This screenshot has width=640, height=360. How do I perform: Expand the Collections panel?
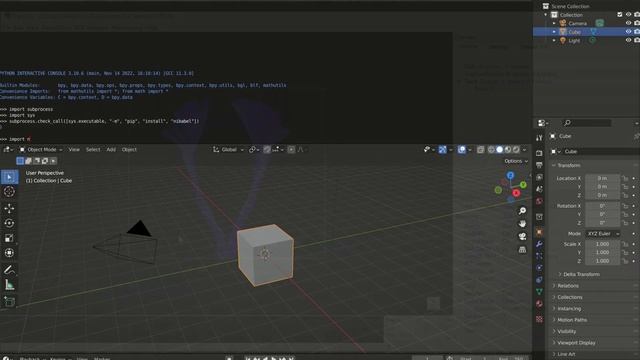point(570,297)
